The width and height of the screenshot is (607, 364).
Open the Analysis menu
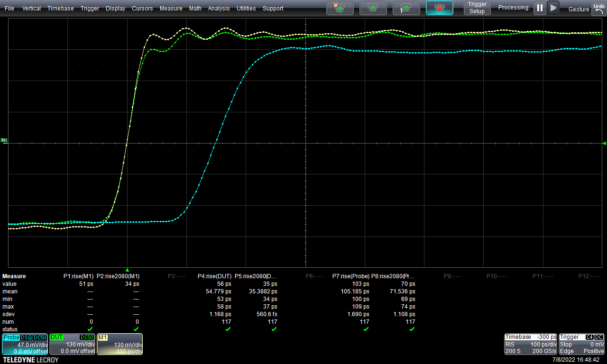point(219,9)
